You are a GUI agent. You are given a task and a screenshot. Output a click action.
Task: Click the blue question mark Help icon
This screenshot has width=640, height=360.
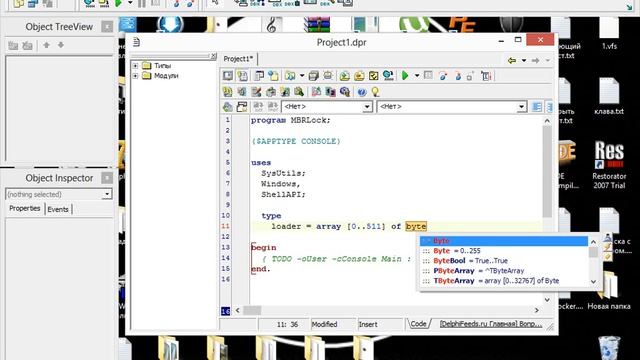click(x=362, y=92)
